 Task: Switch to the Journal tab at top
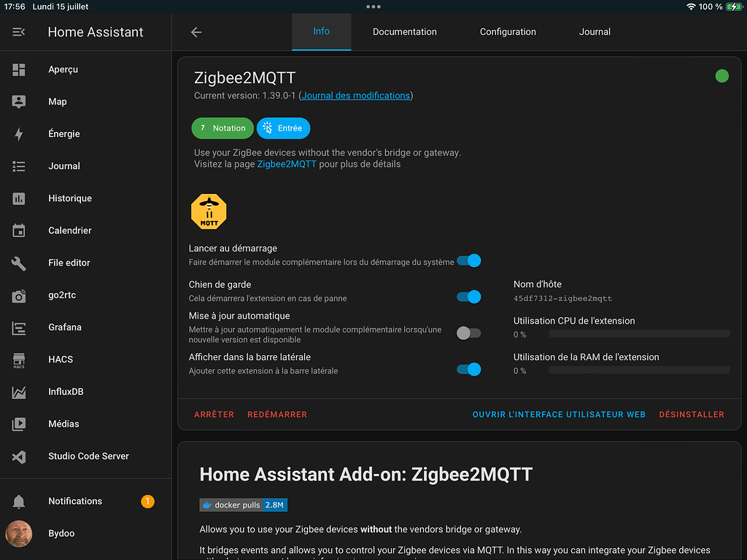(x=595, y=32)
